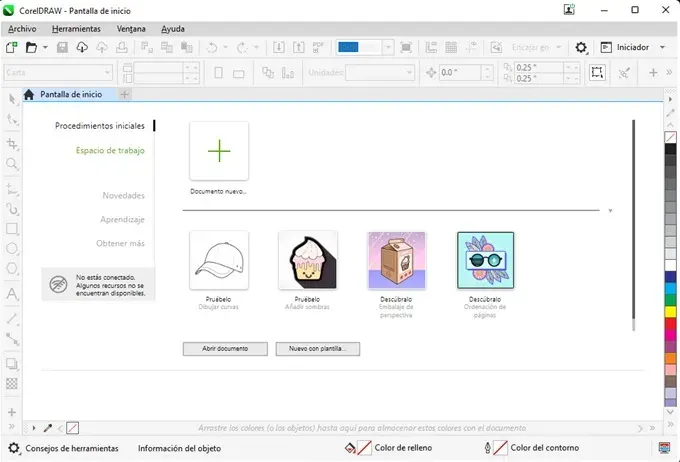Open the Open folder dropdown arrow
The image size is (680, 462).
45,47
